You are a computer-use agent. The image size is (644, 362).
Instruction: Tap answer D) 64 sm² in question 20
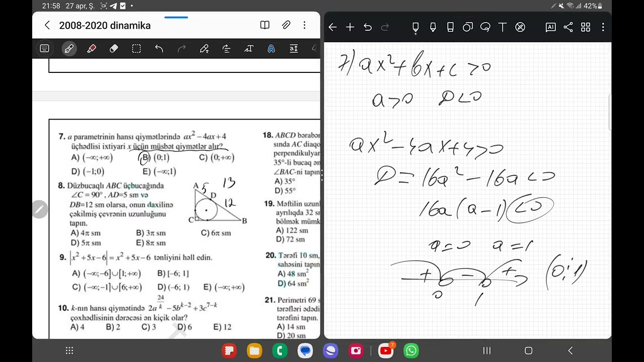tap(293, 284)
